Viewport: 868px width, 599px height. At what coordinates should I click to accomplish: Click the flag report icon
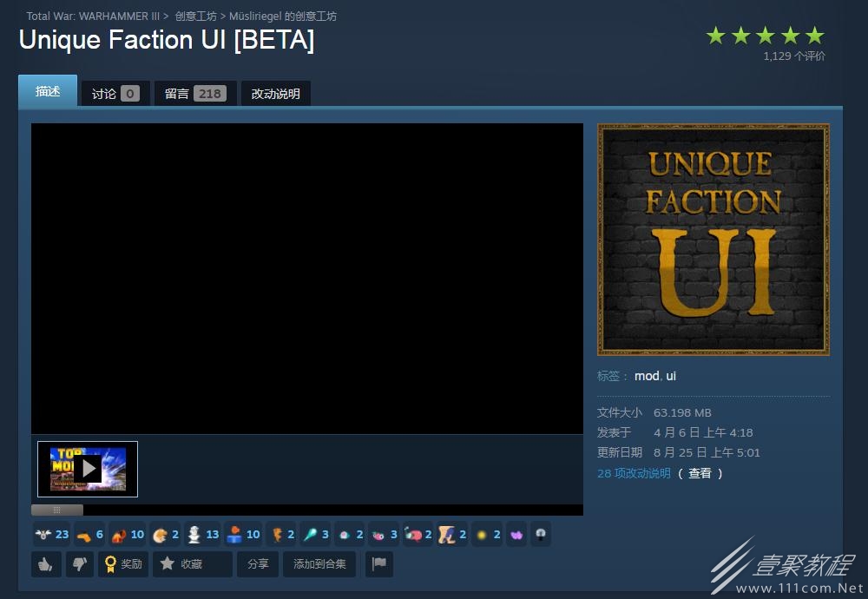tap(379, 564)
